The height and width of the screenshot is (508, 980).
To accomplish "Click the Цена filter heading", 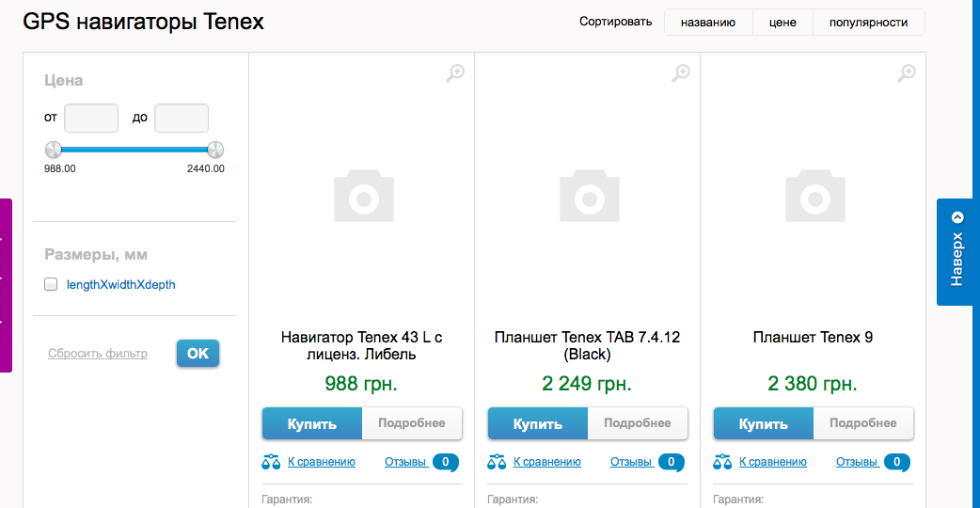I will [x=64, y=81].
